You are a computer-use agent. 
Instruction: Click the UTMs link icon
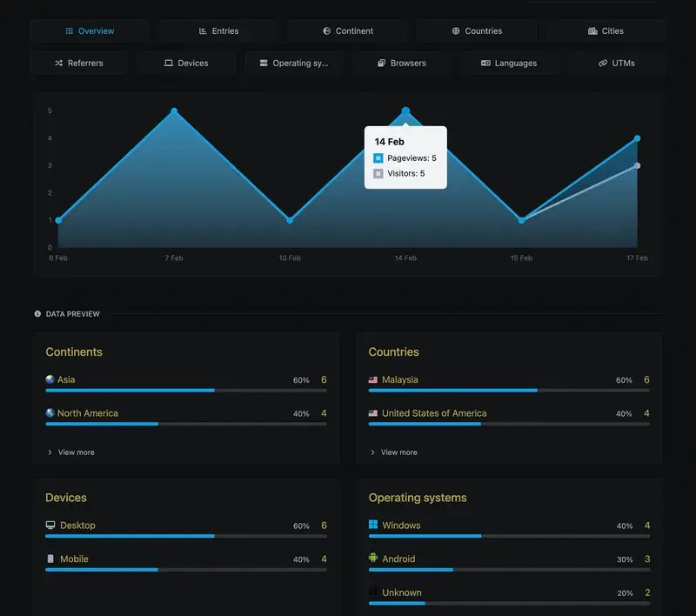[x=603, y=63]
